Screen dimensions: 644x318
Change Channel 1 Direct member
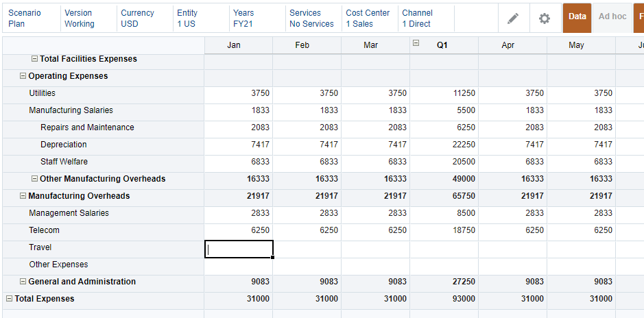click(426, 19)
